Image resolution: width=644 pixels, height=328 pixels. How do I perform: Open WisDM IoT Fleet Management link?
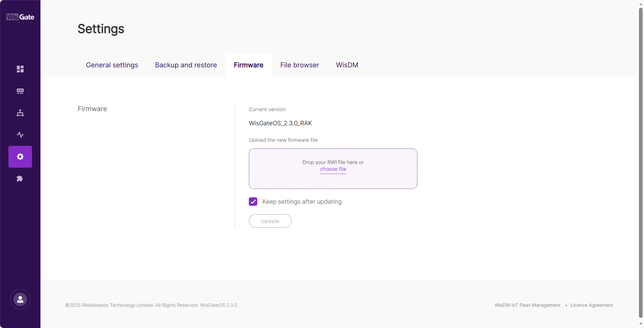point(527,305)
